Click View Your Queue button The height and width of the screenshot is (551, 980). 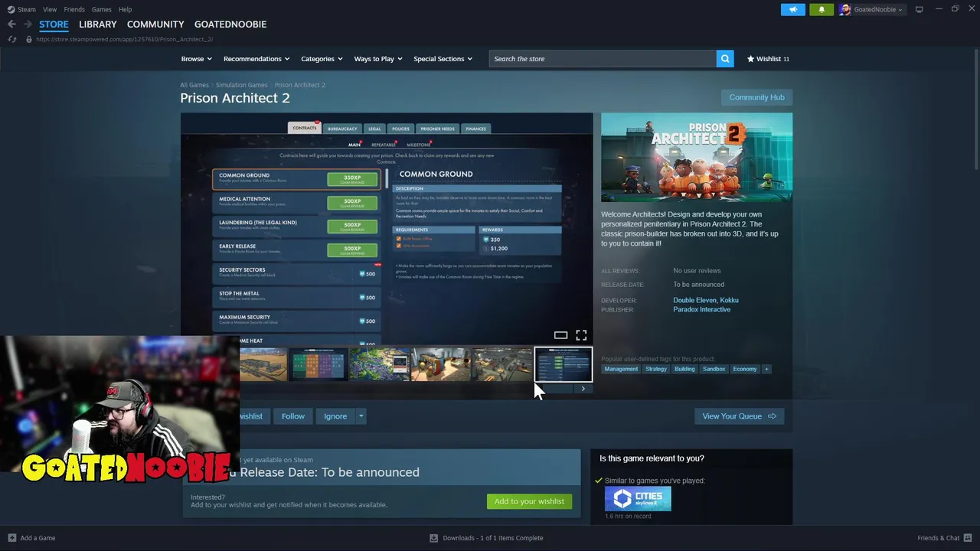pos(739,416)
